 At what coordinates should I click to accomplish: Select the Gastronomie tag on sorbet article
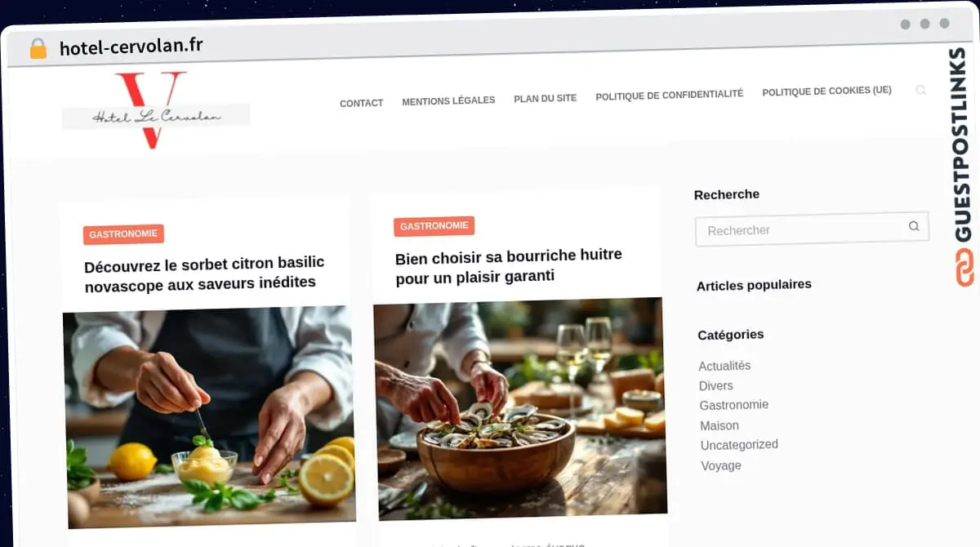123,233
